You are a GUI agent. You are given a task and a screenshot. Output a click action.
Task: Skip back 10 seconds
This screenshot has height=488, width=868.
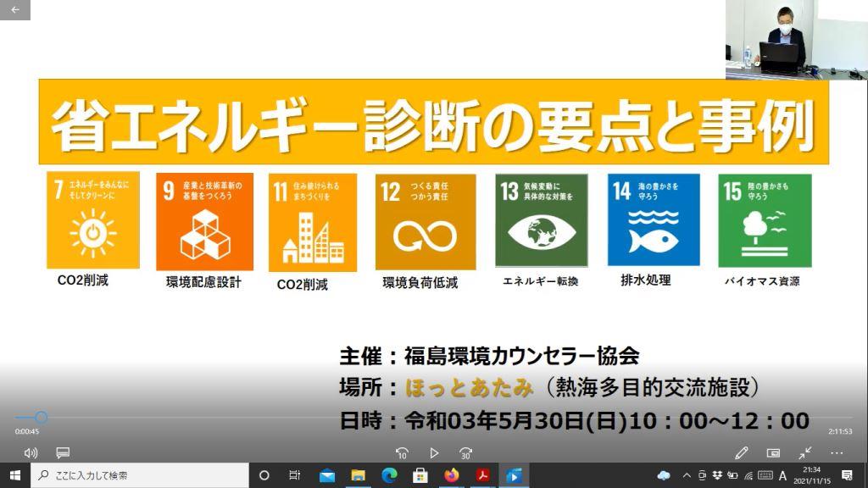pyautogui.click(x=403, y=453)
